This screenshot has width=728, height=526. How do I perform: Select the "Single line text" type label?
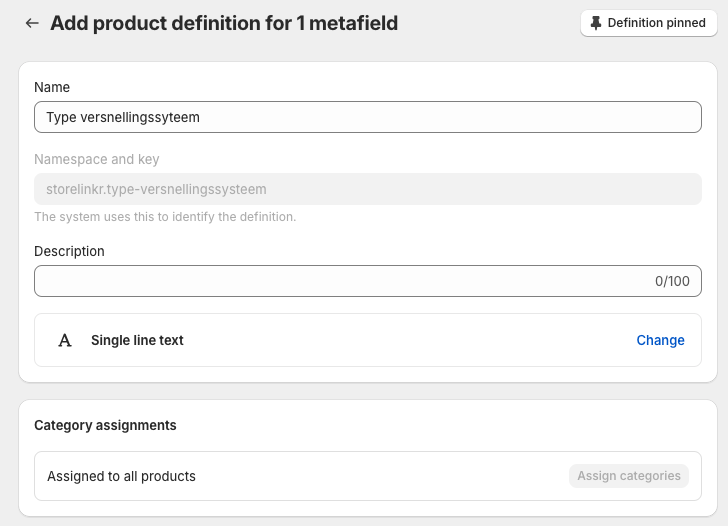point(137,340)
